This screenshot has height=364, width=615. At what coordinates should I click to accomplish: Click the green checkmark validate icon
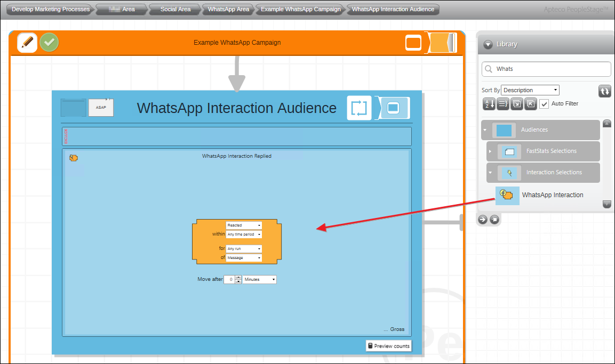(49, 42)
